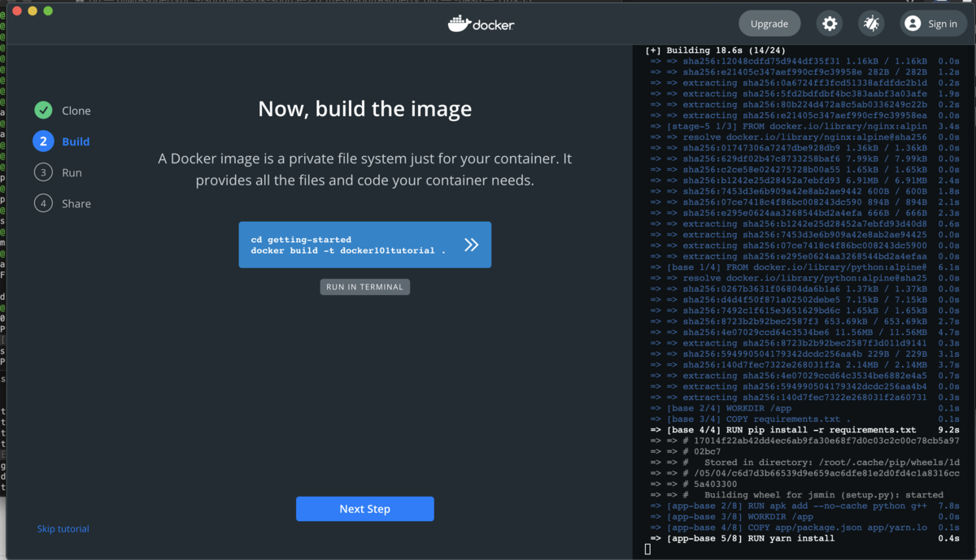Click the green Clone checkmark icon

point(43,111)
